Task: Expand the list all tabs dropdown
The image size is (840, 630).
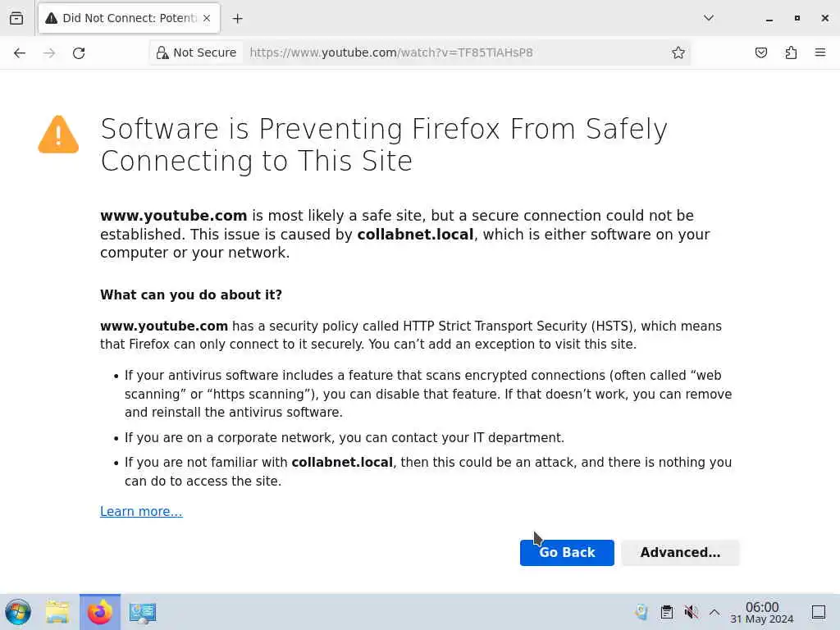Action: (709, 18)
